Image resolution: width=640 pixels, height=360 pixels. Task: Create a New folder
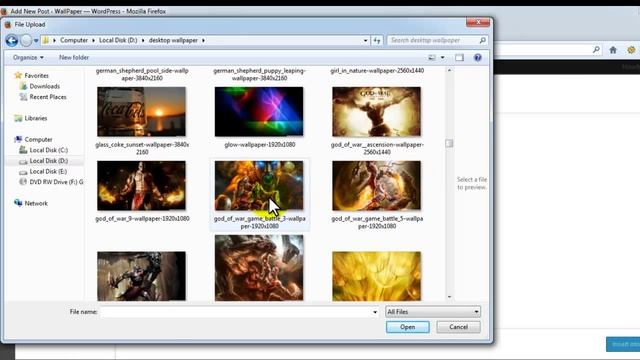pyautogui.click(x=74, y=58)
